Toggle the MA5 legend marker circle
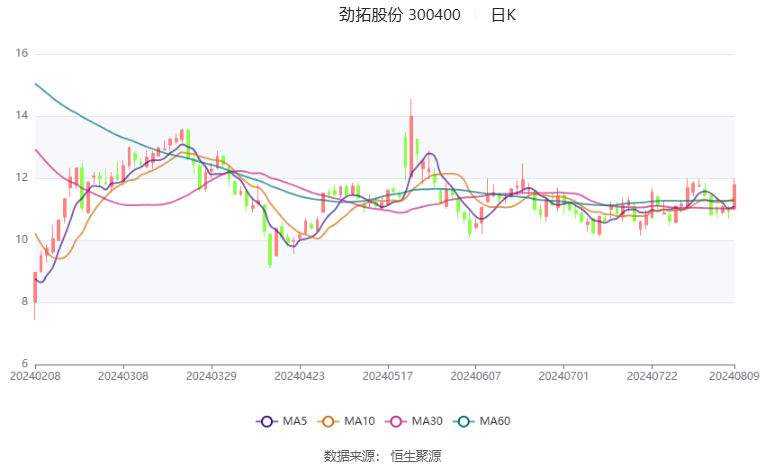Viewport: 765px width, 465px height. [x=266, y=421]
